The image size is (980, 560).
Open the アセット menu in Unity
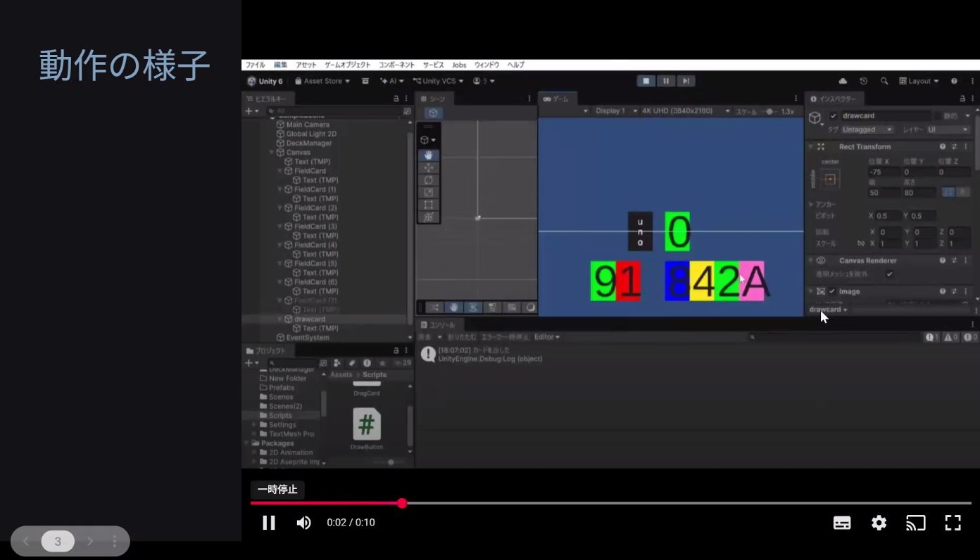[x=306, y=65]
